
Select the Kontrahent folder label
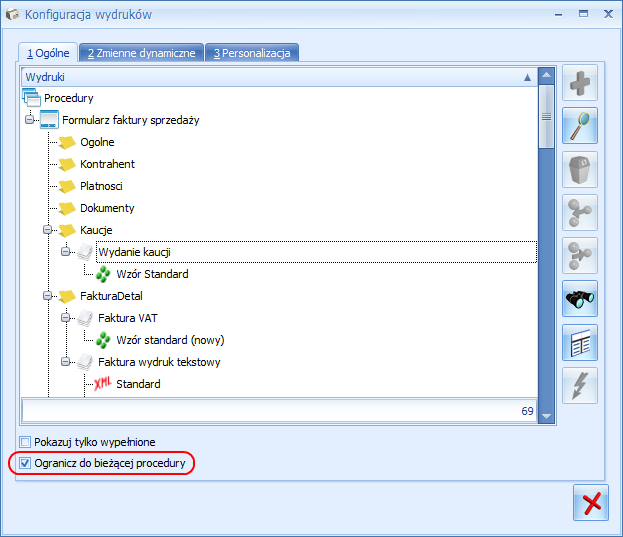coord(107,164)
